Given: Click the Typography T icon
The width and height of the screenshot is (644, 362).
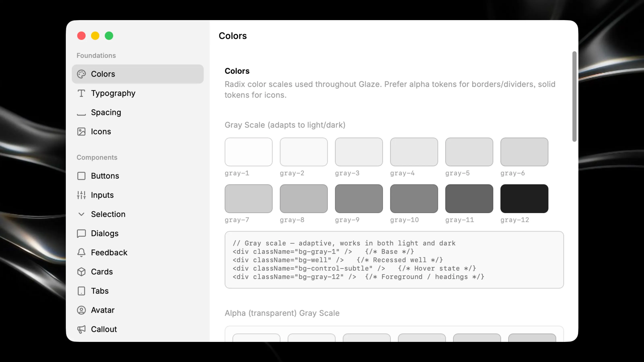Looking at the screenshot, I should (81, 93).
